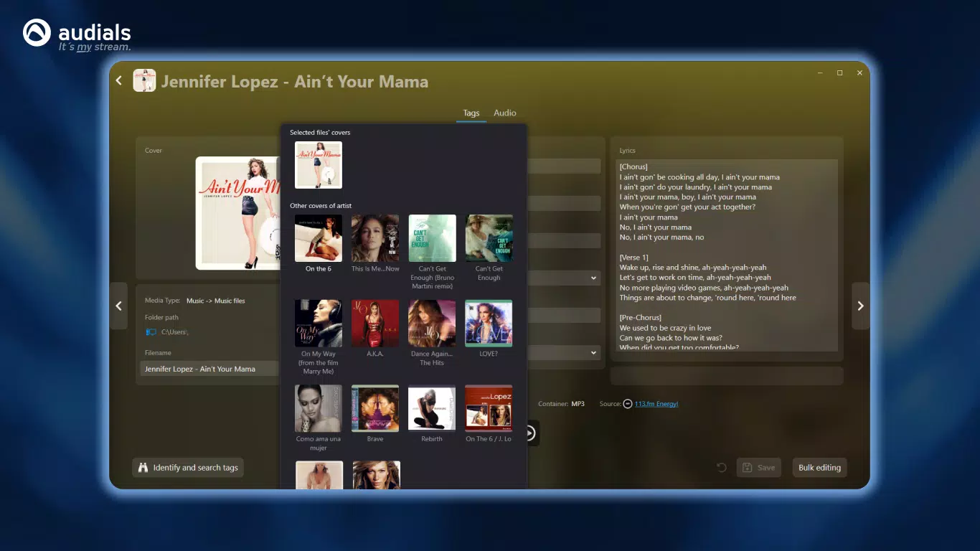Pick Can't Get Enough (Bruno Martini remix) cover
The width and height of the screenshot is (980, 551).
(432, 238)
